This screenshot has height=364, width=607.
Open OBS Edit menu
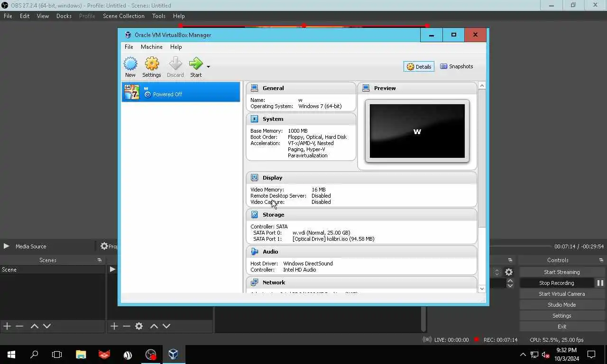click(x=25, y=16)
